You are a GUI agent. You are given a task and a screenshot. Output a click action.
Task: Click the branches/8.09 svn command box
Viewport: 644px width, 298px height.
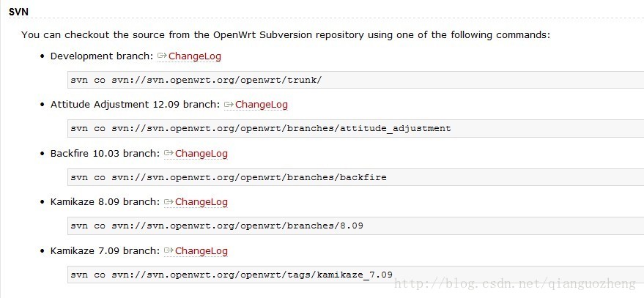[355, 226]
